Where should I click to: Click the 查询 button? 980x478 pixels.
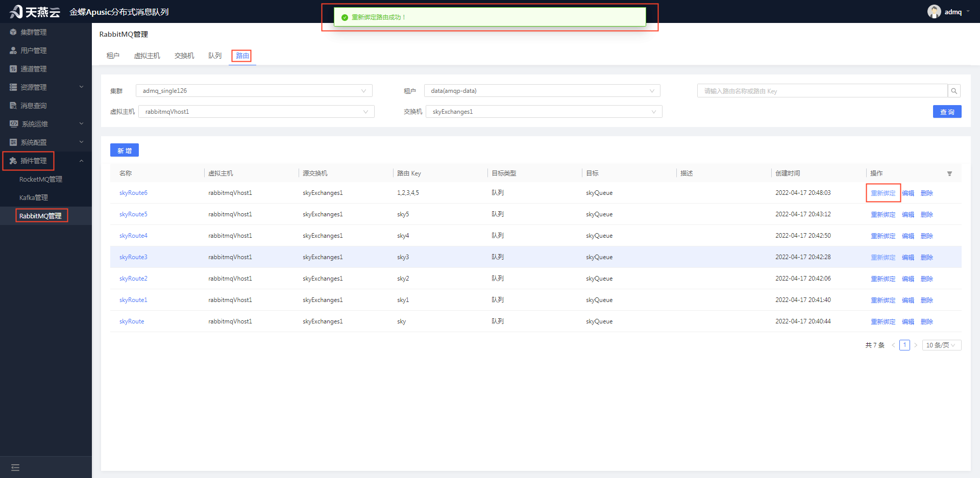point(947,112)
